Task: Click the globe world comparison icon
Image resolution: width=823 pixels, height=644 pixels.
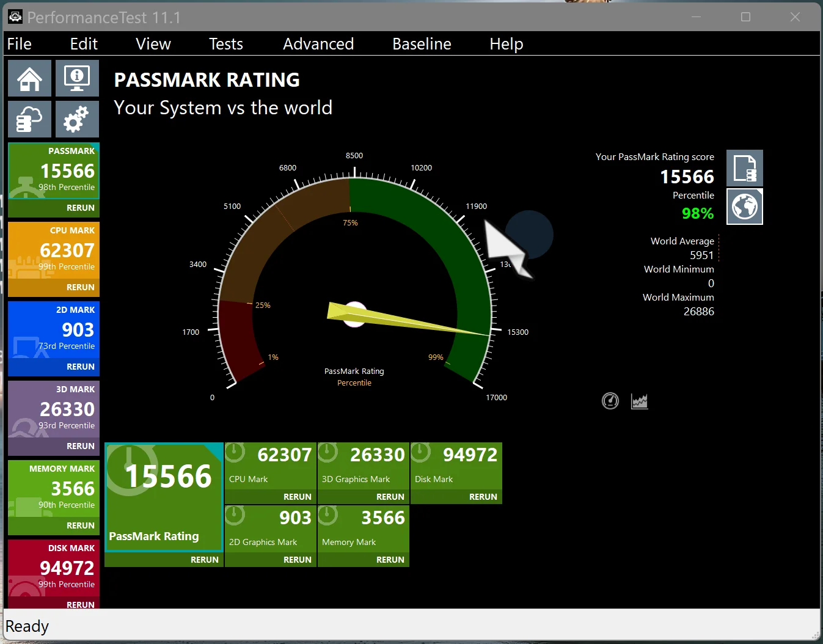Action: click(745, 207)
